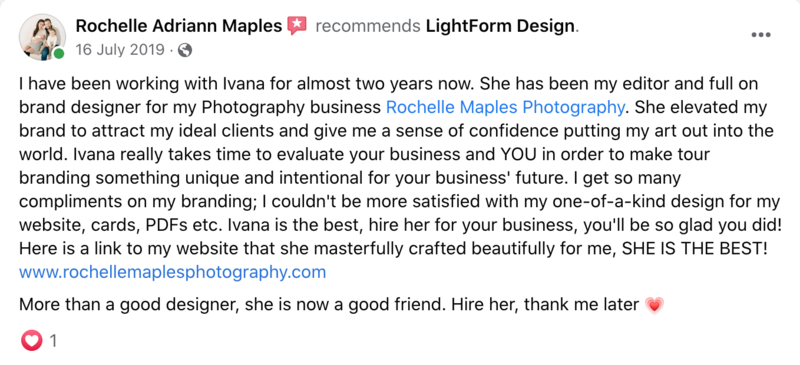Open the 16 July 2019 post timestamp

(x=120, y=50)
